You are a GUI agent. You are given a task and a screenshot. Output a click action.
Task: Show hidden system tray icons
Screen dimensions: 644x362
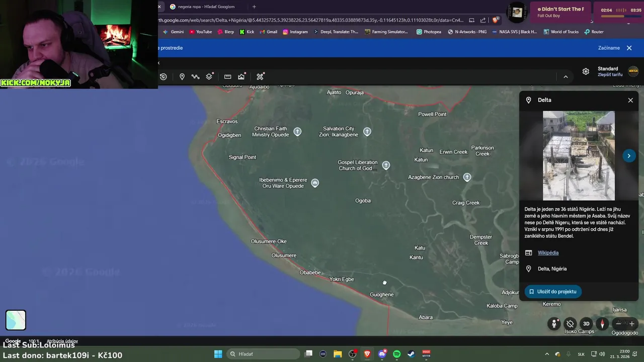point(547,354)
